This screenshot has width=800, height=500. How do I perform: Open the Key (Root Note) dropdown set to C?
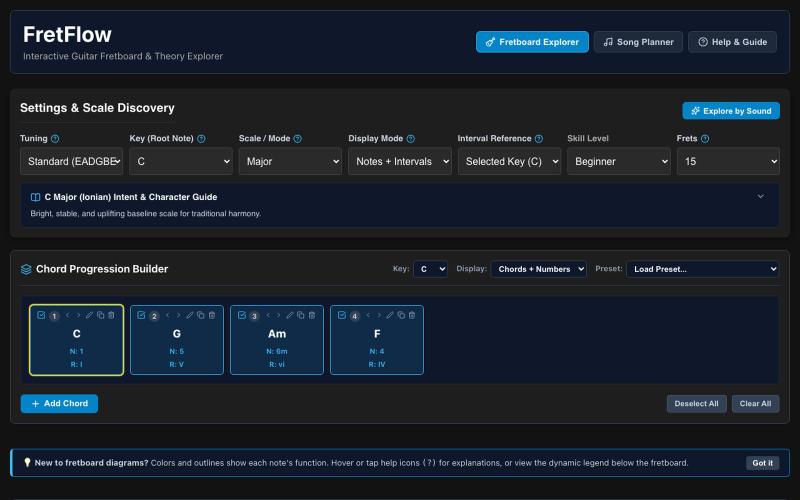tap(181, 161)
